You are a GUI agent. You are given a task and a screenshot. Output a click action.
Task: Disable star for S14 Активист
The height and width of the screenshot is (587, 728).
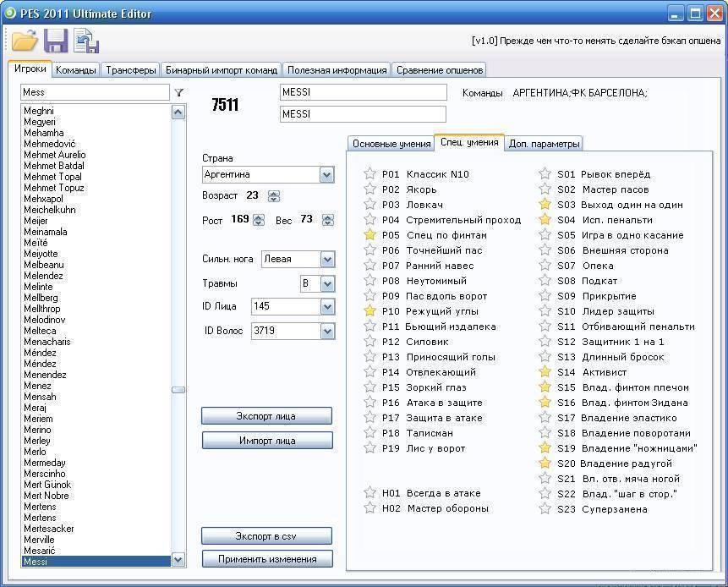pyautogui.click(x=545, y=372)
